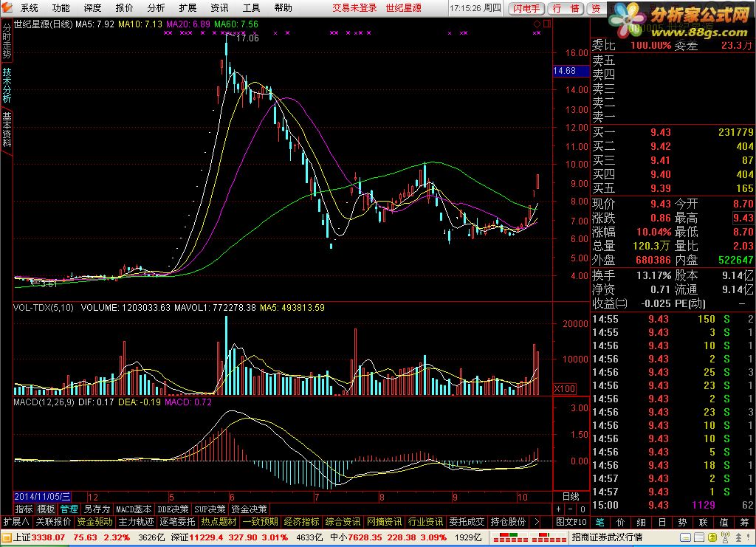Open 主力轨迹 tab
The height and width of the screenshot is (547, 756).
point(136,522)
